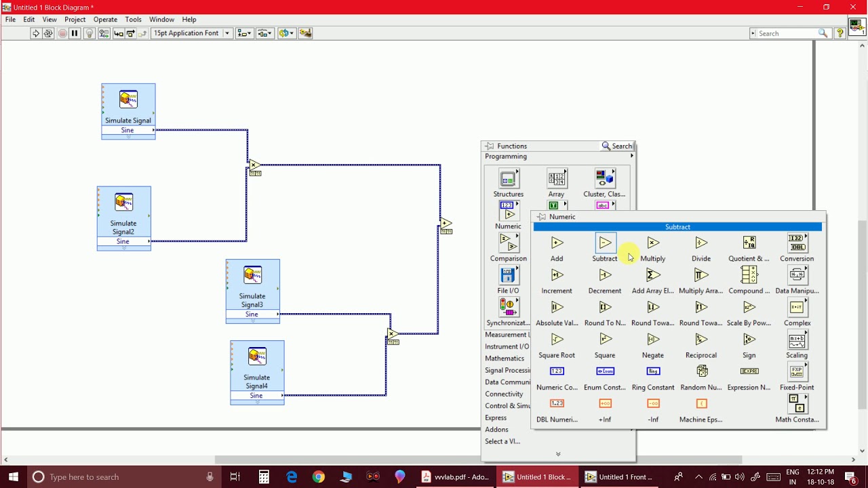Image resolution: width=868 pixels, height=488 pixels.
Task: Select the Negate function icon
Action: pyautogui.click(x=653, y=340)
